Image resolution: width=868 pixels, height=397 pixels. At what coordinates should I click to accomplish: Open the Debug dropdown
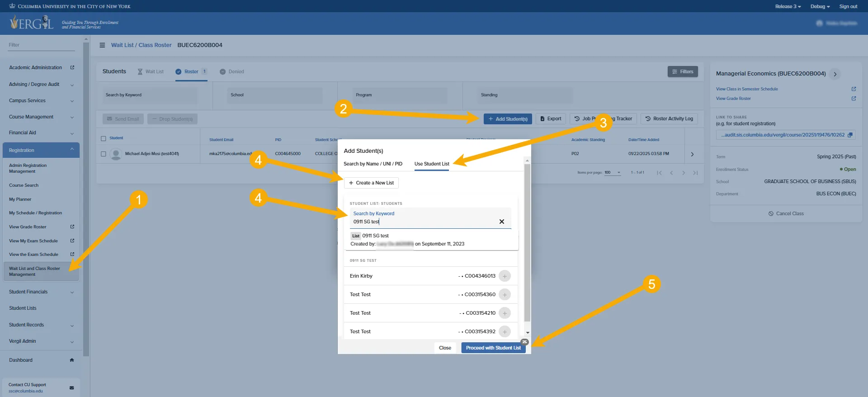click(x=820, y=6)
